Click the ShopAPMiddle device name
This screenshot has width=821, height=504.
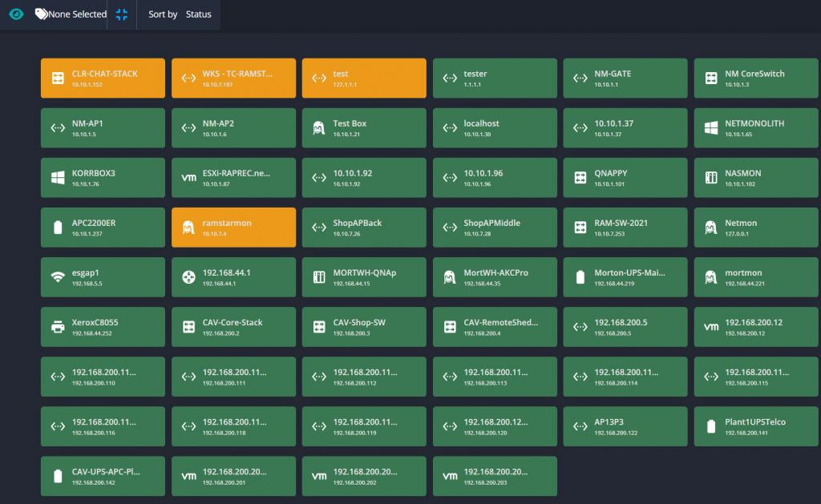(491, 223)
